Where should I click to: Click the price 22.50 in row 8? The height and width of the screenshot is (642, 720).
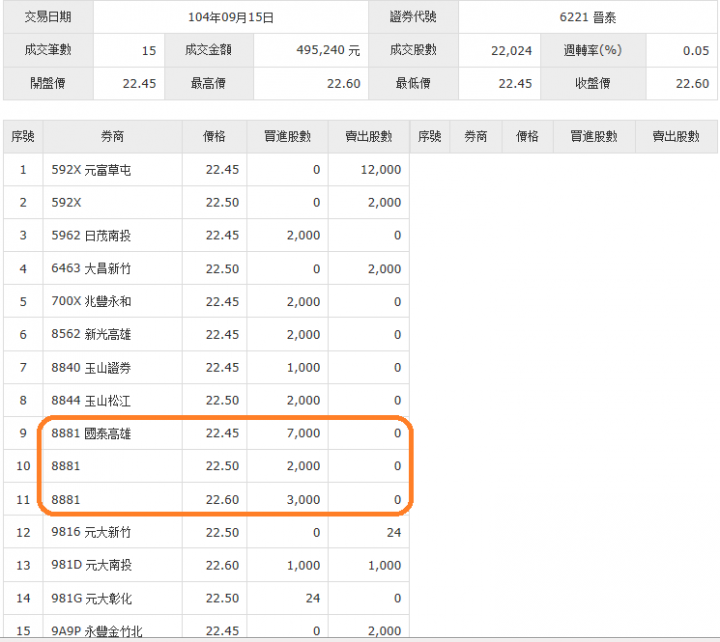click(222, 400)
